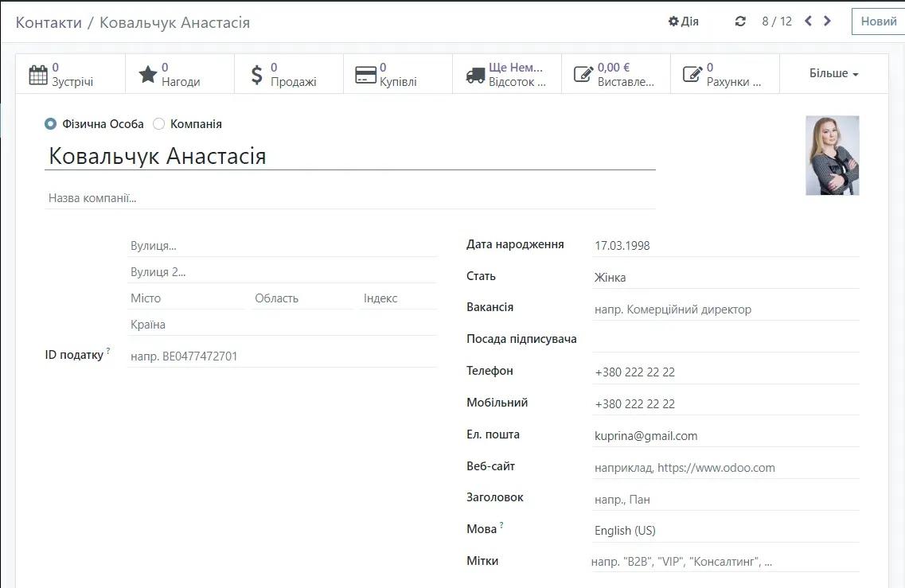Click the contact's profile photo
Viewport: 905px width, 588px height.
click(x=832, y=154)
